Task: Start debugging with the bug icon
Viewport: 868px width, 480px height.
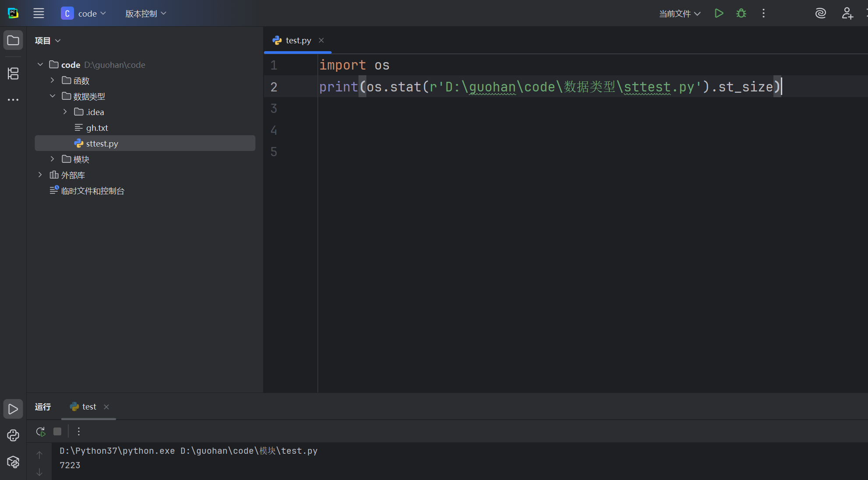Action: (x=741, y=14)
